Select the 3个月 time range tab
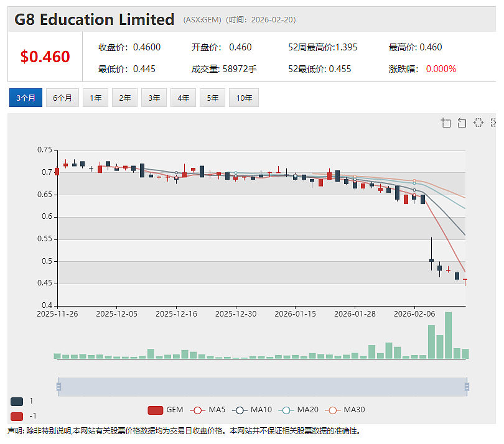Screen dimensions: 504x444 (x=26, y=98)
